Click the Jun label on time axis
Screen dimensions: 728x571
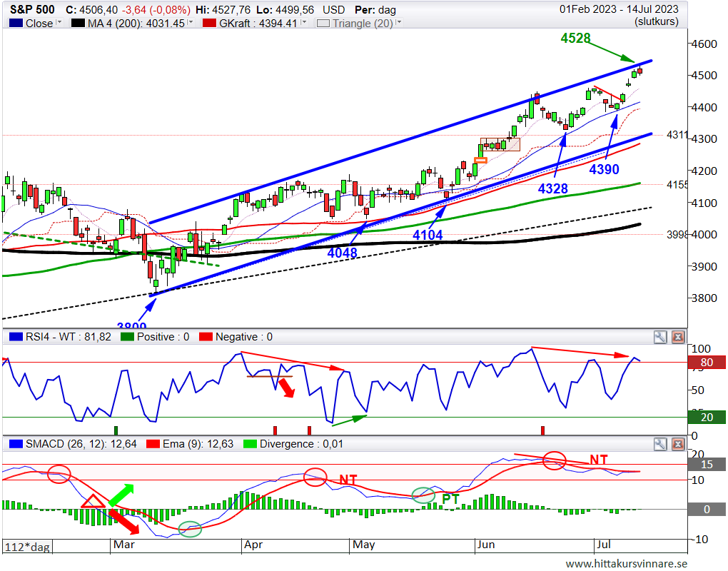(x=486, y=545)
